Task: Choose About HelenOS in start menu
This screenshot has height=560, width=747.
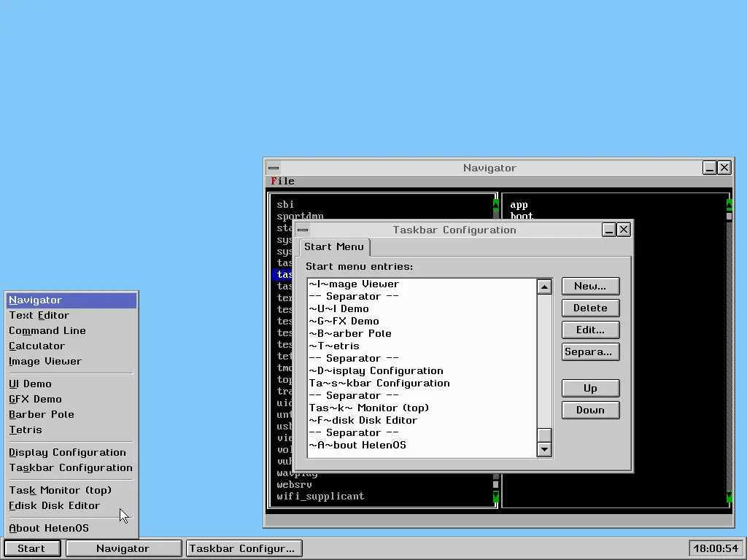Action: (x=49, y=528)
